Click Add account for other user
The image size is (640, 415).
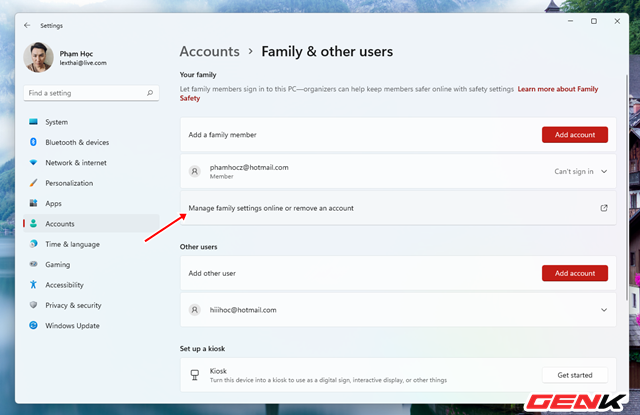click(x=575, y=273)
